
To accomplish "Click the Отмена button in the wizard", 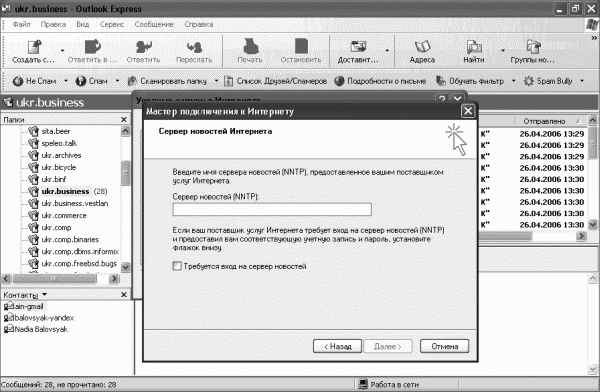I will coord(444,346).
